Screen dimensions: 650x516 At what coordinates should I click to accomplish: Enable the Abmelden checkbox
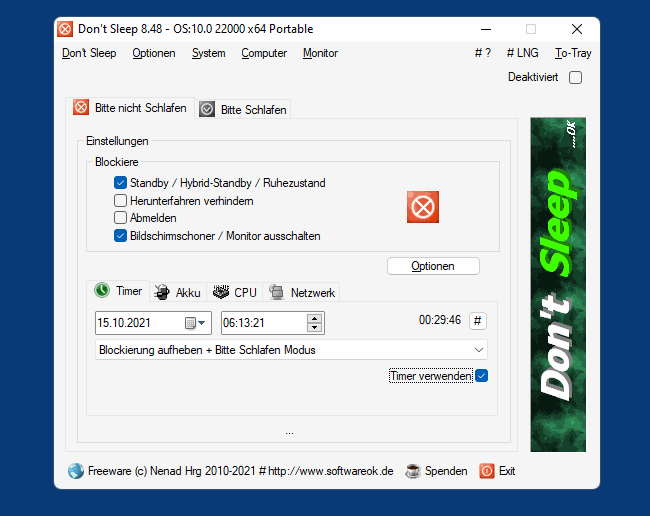(x=120, y=218)
